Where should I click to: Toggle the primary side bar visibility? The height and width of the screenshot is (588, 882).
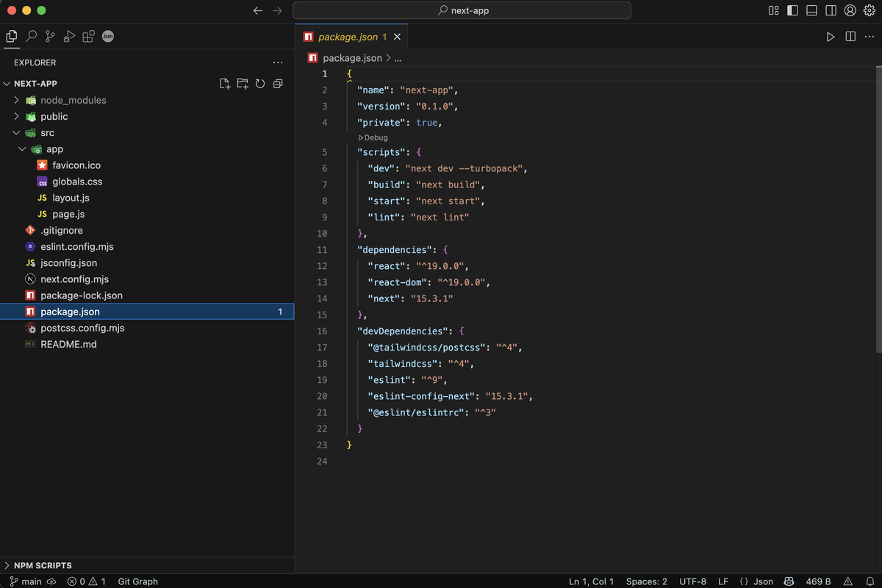[x=792, y=10]
